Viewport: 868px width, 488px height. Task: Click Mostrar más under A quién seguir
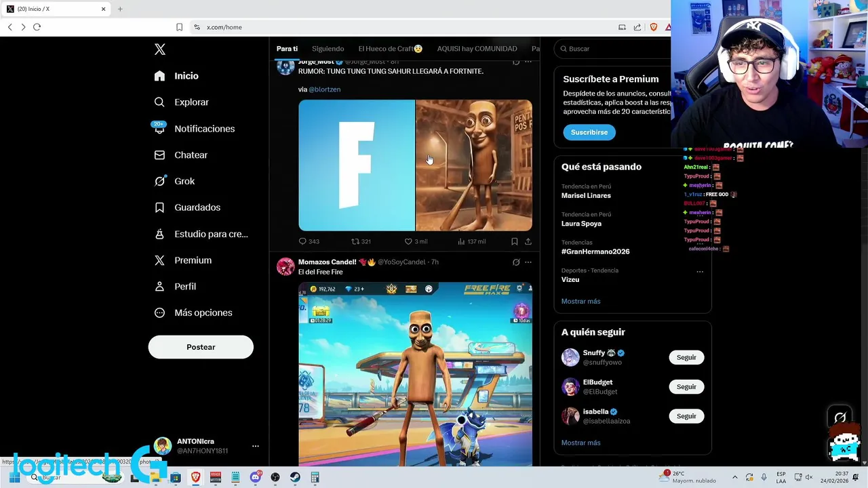tap(581, 443)
